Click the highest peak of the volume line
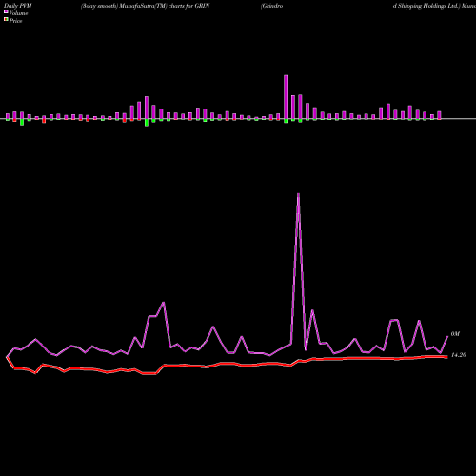The height and width of the screenshot is (476, 476). click(298, 194)
